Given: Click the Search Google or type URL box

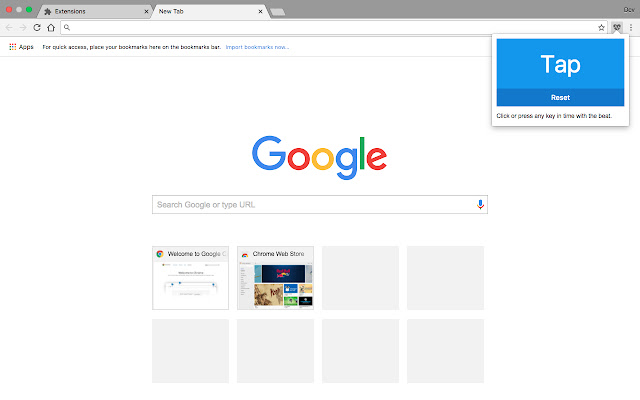Looking at the screenshot, I should pos(320,204).
